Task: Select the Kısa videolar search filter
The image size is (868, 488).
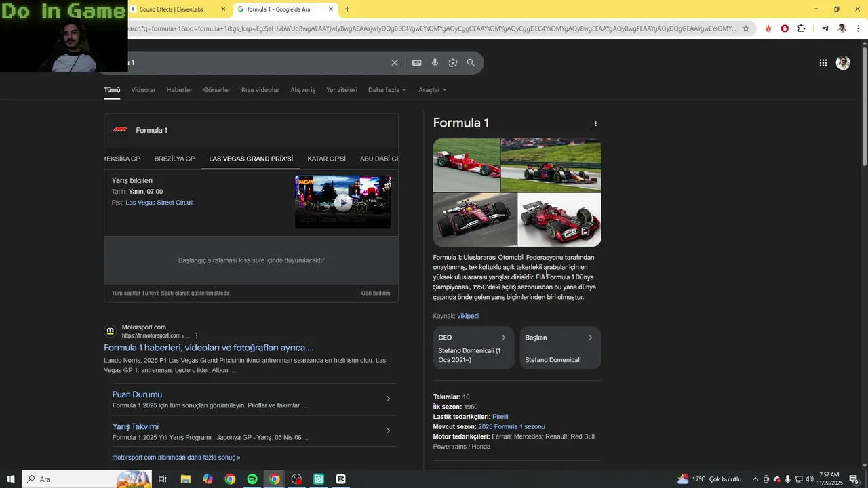Action: (260, 90)
